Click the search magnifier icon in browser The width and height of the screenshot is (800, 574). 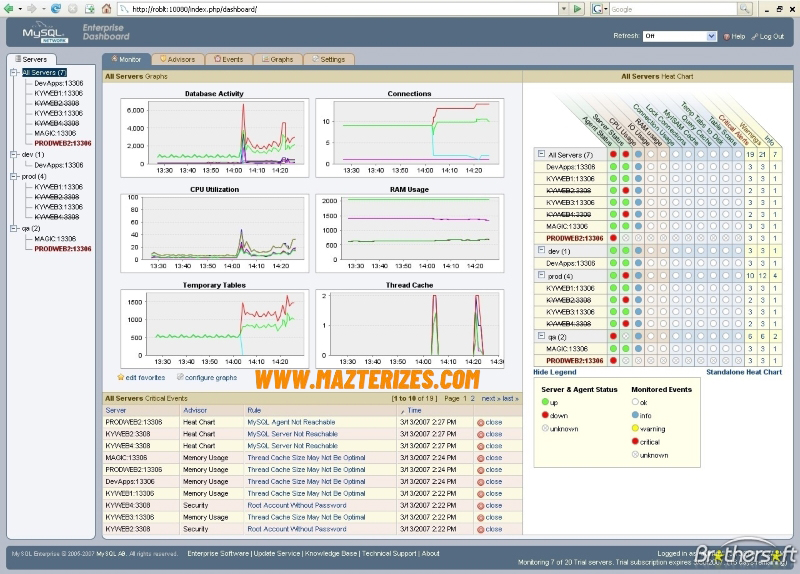pyautogui.click(x=745, y=9)
